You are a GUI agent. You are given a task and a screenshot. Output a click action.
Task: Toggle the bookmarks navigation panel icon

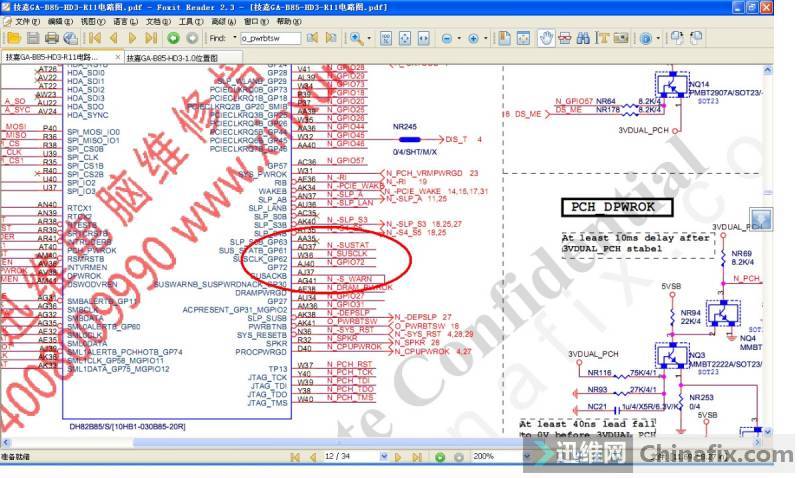[505, 38]
